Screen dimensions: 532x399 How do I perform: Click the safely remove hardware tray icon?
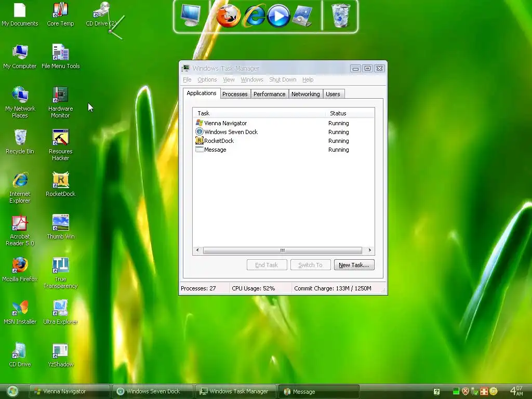pos(475,391)
